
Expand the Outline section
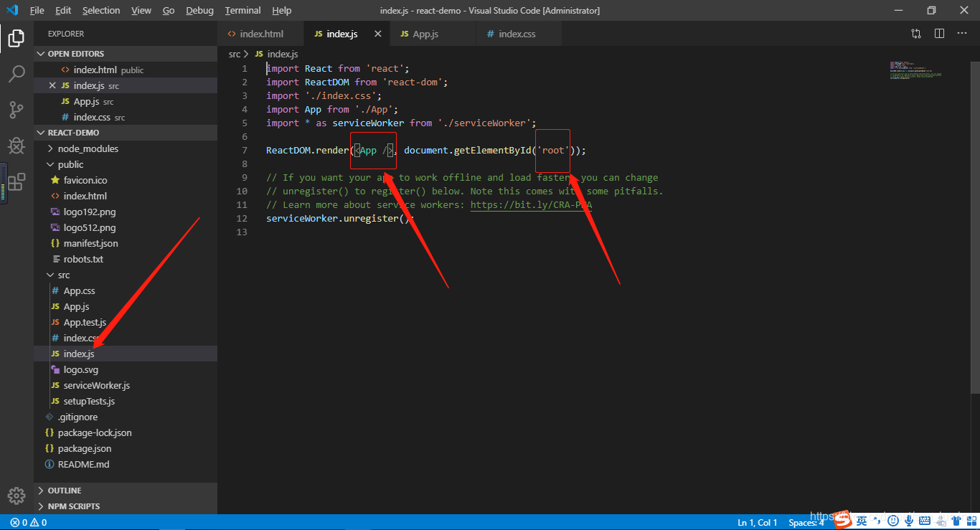pyautogui.click(x=126, y=491)
